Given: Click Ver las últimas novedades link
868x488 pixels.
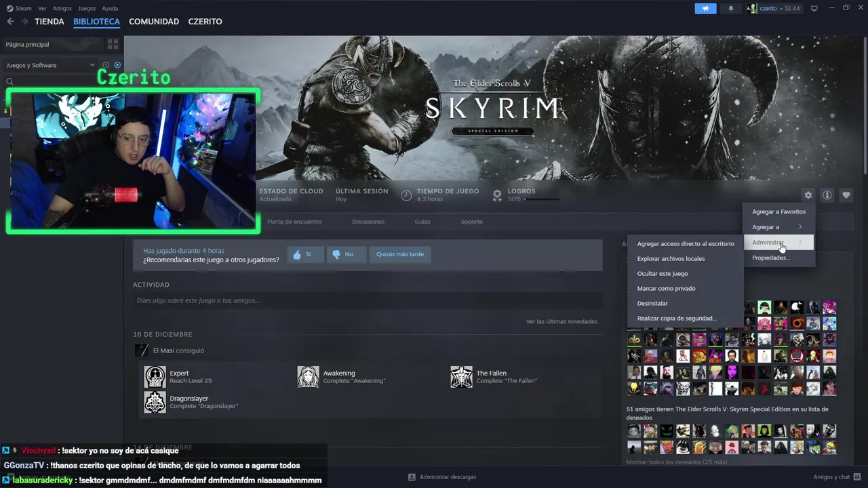Looking at the screenshot, I should [561, 321].
